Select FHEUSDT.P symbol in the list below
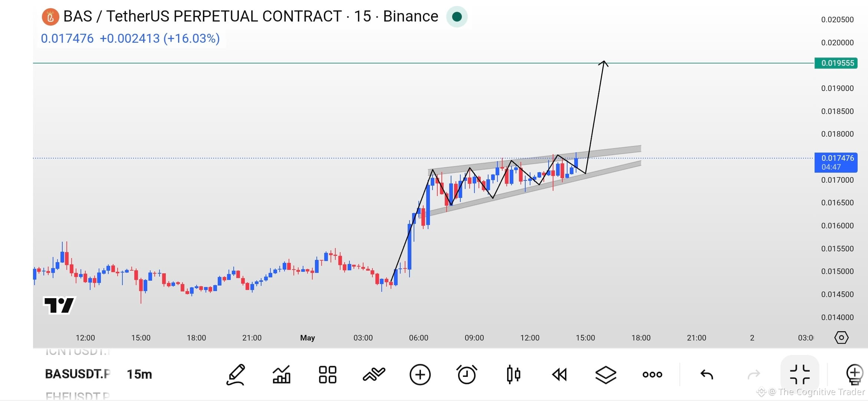This screenshot has width=868, height=401. 78,396
